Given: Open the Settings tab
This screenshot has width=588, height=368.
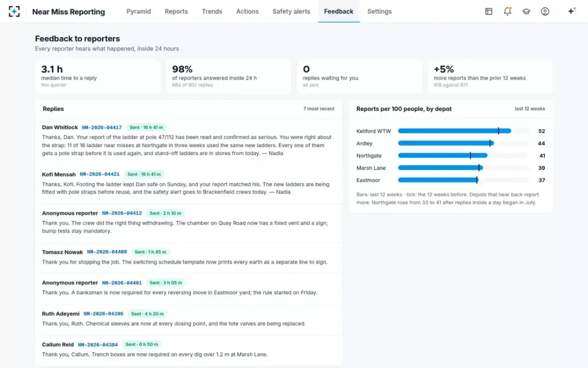Looking at the screenshot, I should pos(379,11).
